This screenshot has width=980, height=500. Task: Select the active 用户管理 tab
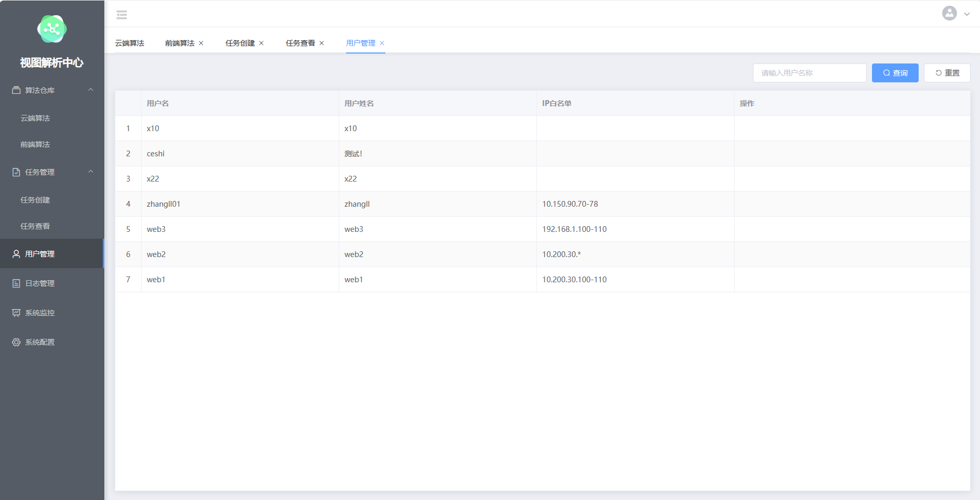361,43
